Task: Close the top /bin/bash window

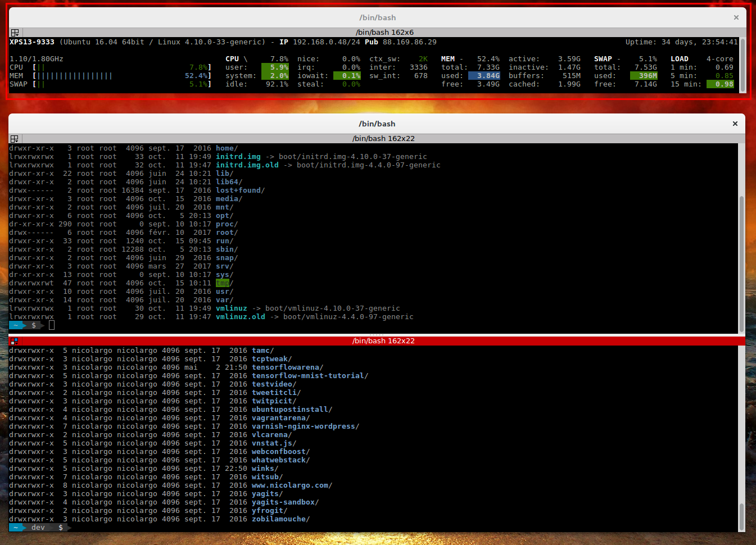Action: (x=736, y=17)
